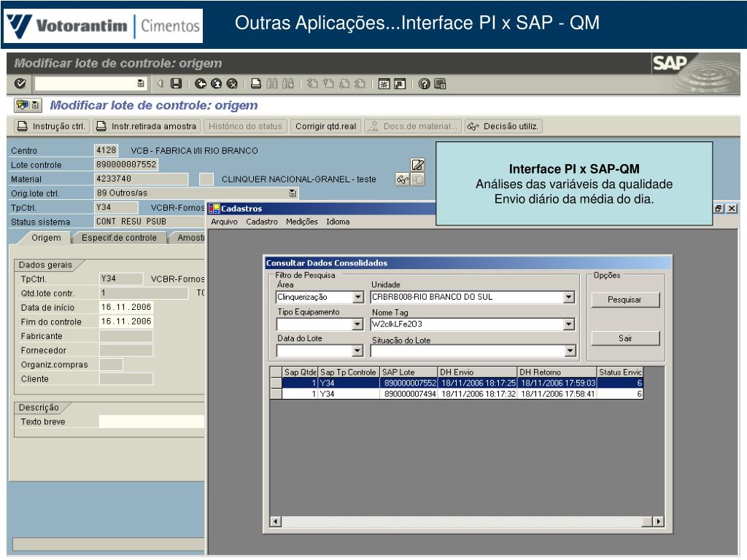747x560 pixels.
Task: Click the Exit up-arrow icon
Action: [216, 84]
